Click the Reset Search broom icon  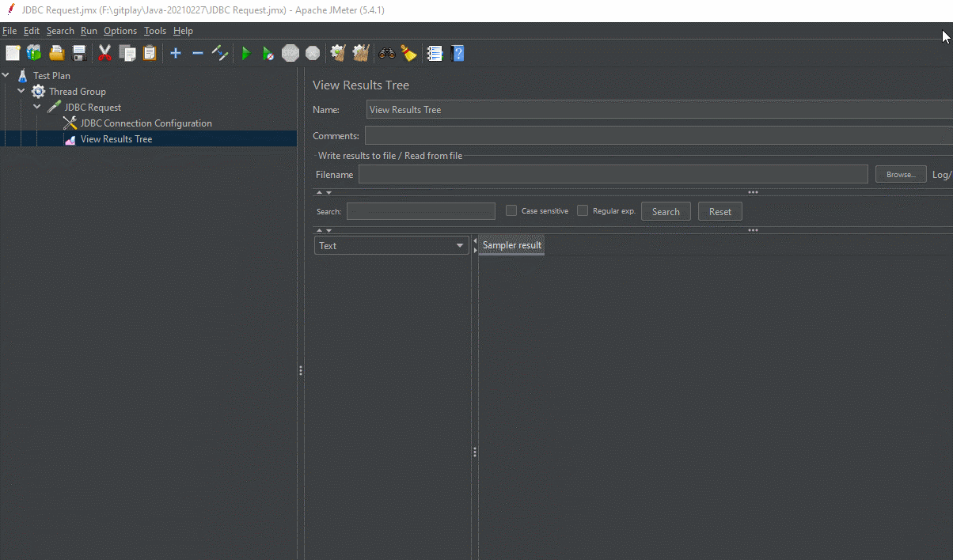[x=408, y=53]
